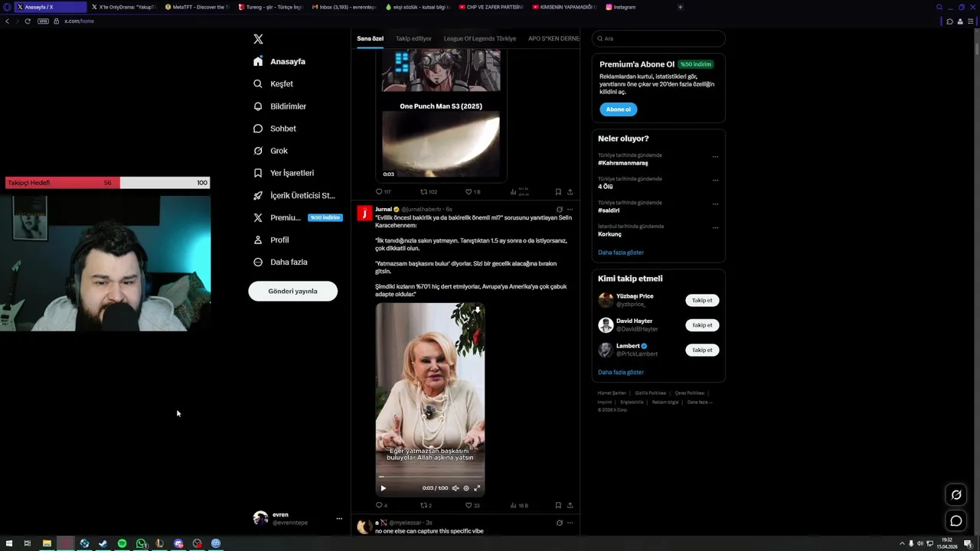Open Bildirimler notifications
The height and width of the screenshot is (551, 980).
point(279,106)
